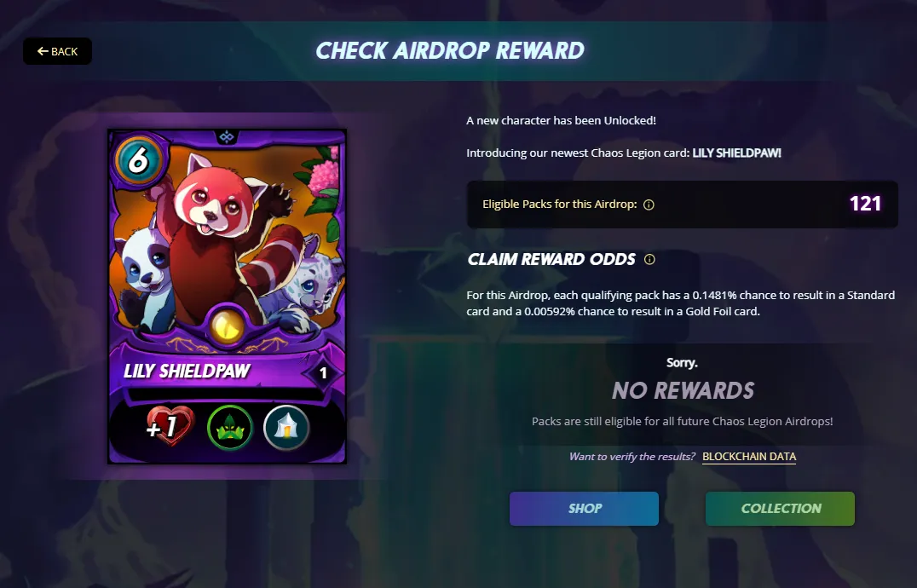This screenshot has width=917, height=588.
Task: Click the red heart +1 health icon
Action: (170, 426)
